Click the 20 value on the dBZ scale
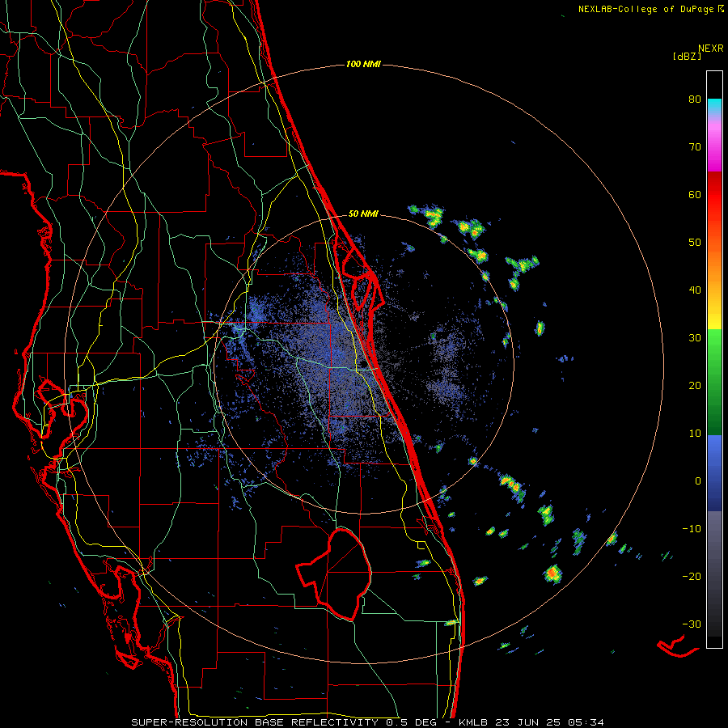The width and height of the screenshot is (728, 728). coord(695,386)
